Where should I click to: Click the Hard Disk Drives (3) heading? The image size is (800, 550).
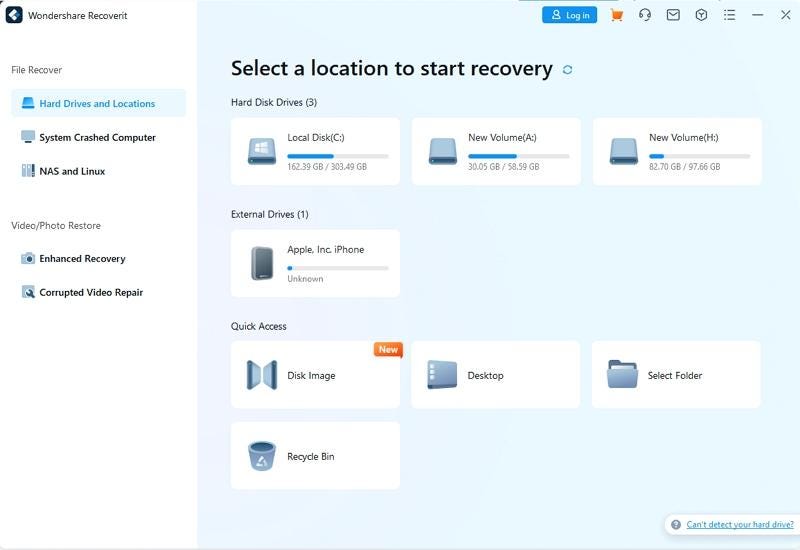pos(274,103)
